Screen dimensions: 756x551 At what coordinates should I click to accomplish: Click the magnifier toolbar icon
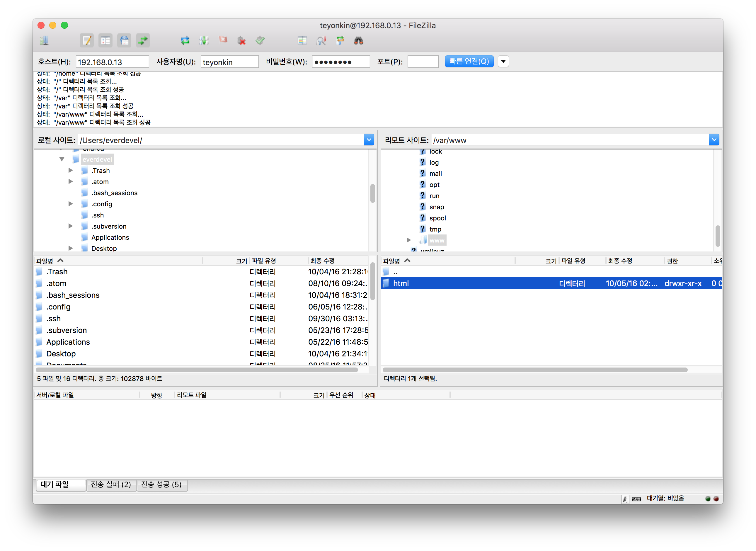321,41
